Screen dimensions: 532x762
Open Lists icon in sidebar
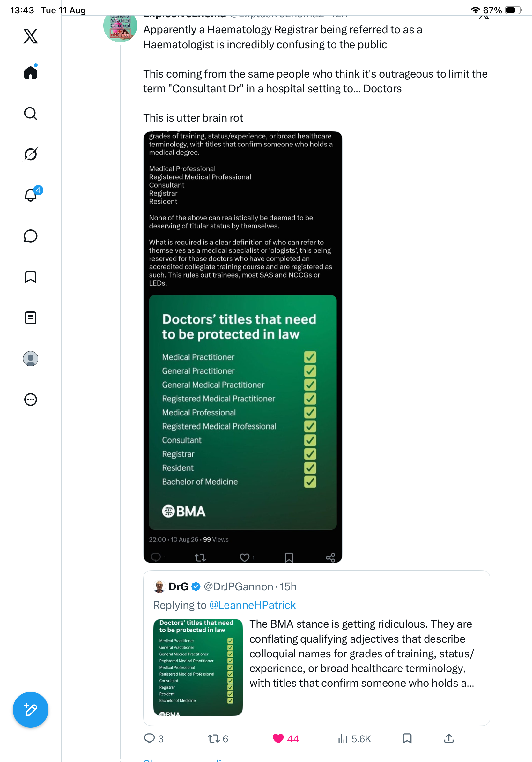tap(31, 318)
